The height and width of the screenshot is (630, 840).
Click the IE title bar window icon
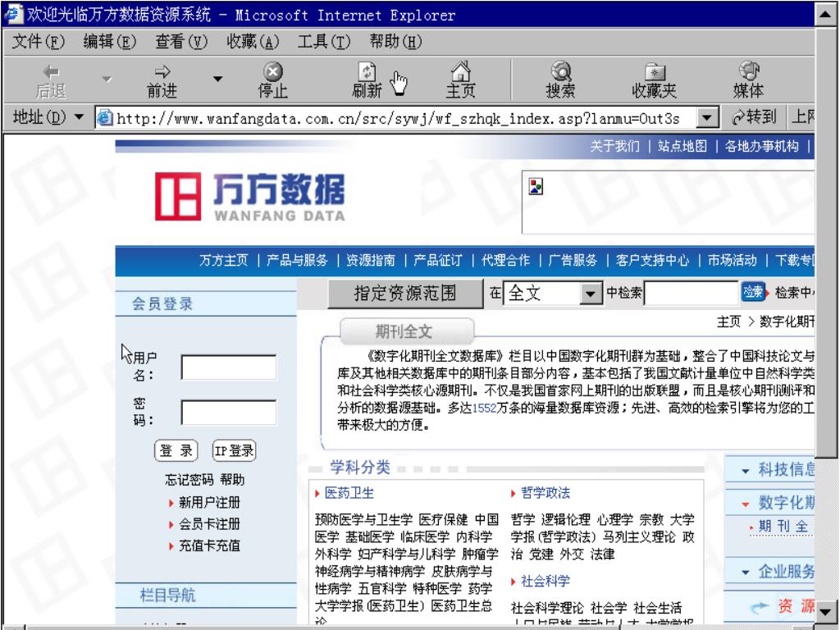14,15
